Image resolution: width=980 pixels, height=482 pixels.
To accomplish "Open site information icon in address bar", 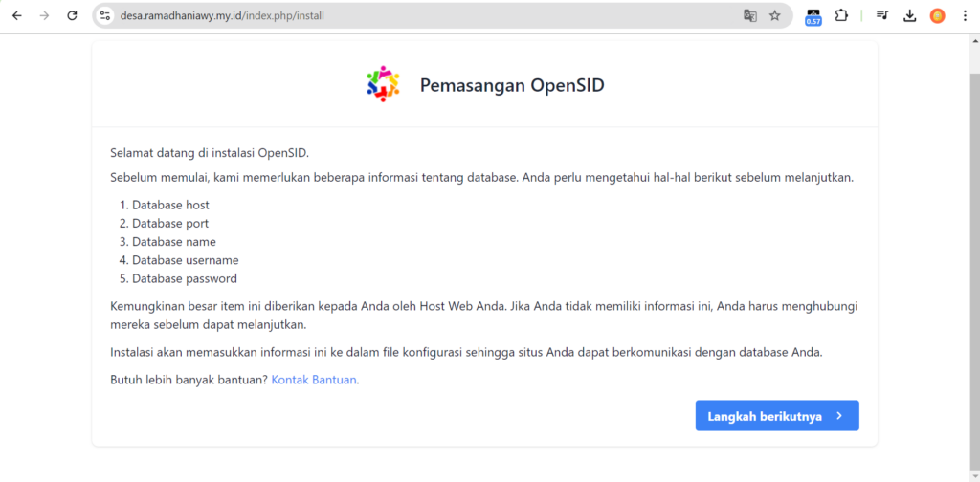I will [105, 15].
